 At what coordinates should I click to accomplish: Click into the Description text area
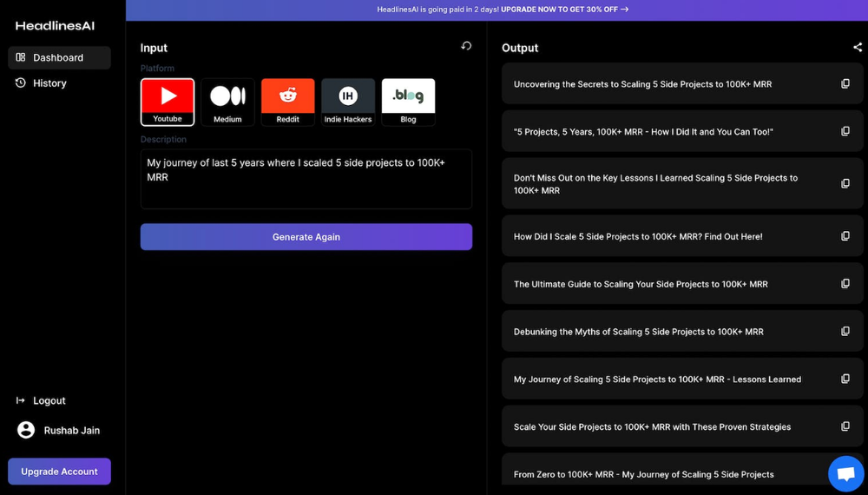306,179
